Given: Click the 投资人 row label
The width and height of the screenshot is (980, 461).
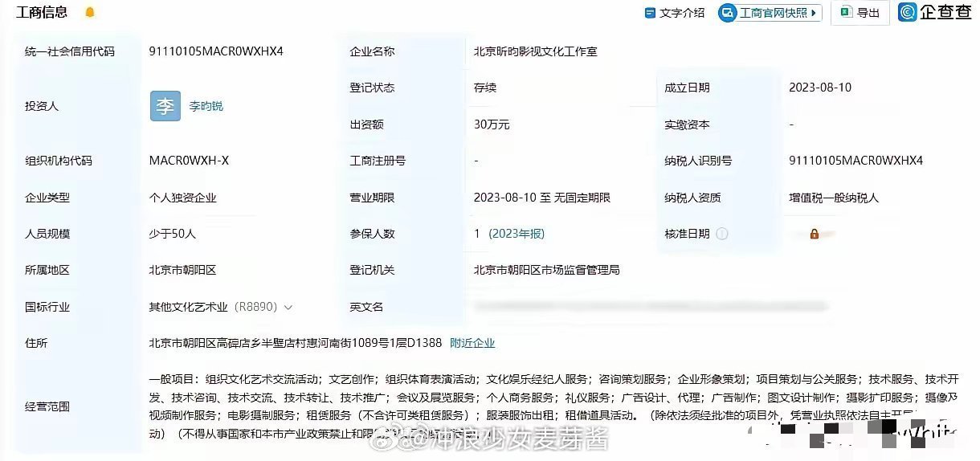Looking at the screenshot, I should click(x=42, y=106).
